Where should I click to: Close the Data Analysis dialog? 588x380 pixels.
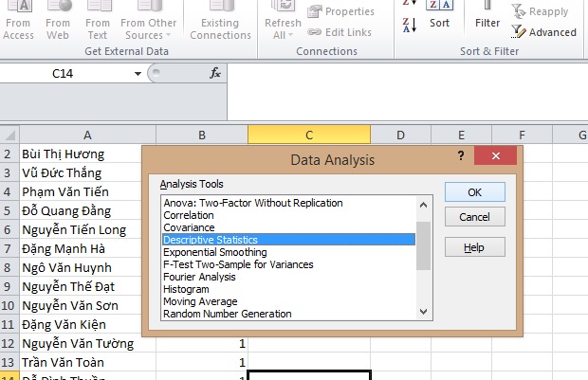pos(495,155)
